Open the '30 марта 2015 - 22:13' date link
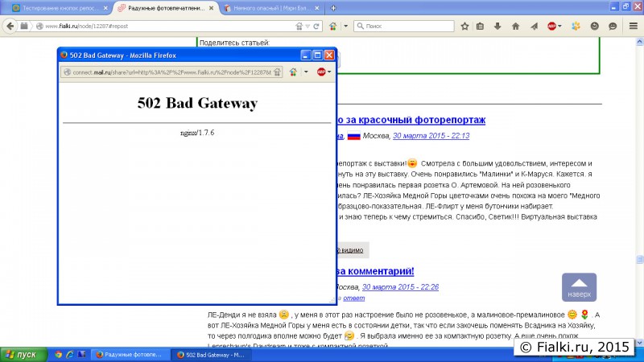This screenshot has height=362, width=644. (x=431, y=136)
